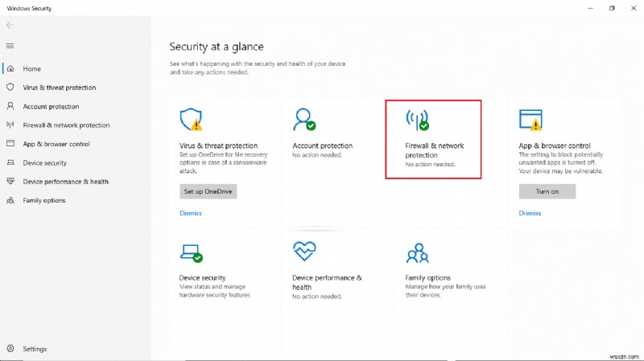Click the Firewall & network protection antenna icon
This screenshot has height=361, width=644.
pos(417,120)
